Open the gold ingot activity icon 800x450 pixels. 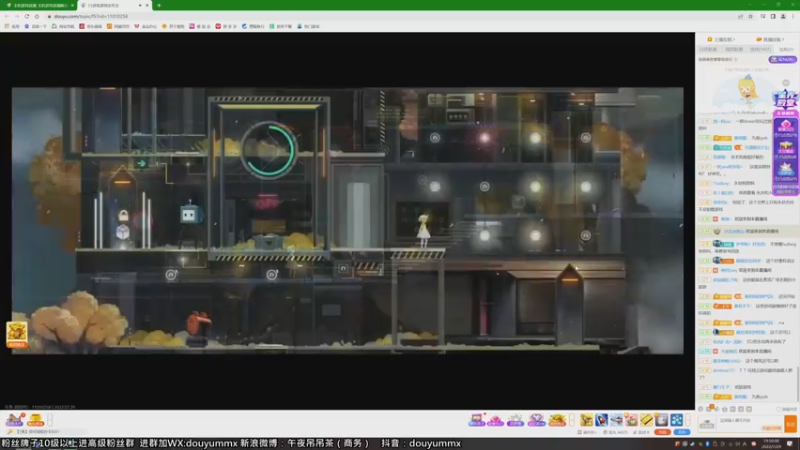click(557, 420)
